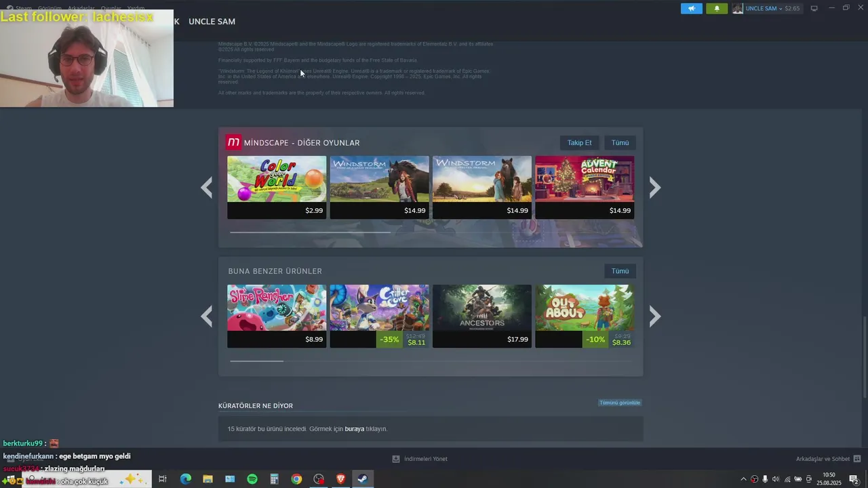Screen dimensions: 868x488
Task: Open Google Chrome from the taskbar
Action: (296, 479)
